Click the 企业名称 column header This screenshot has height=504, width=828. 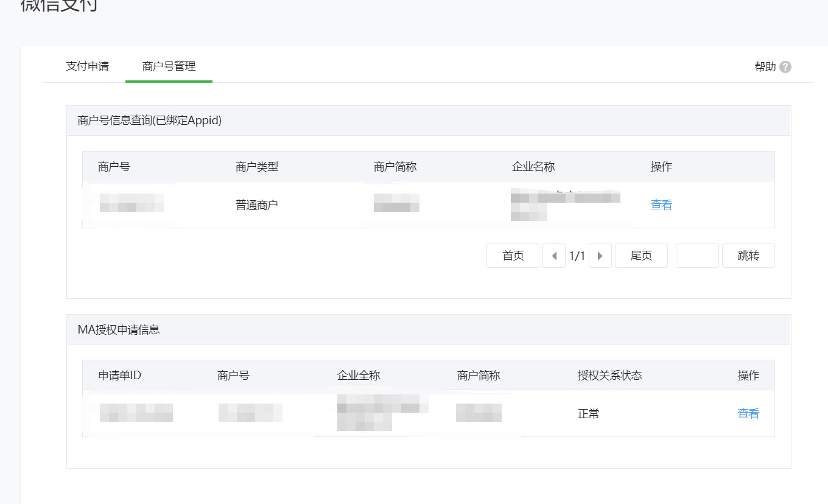(533, 167)
